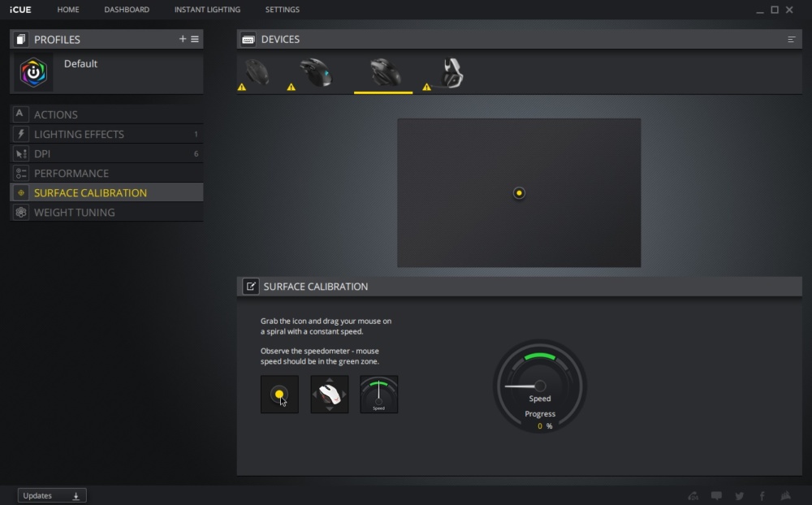
Task: Open the Devices panel options menu
Action: click(x=791, y=39)
